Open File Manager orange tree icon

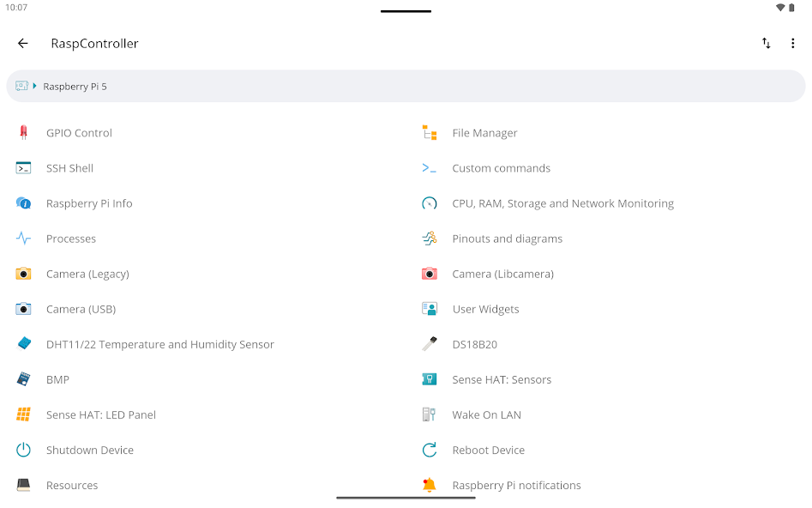430,133
